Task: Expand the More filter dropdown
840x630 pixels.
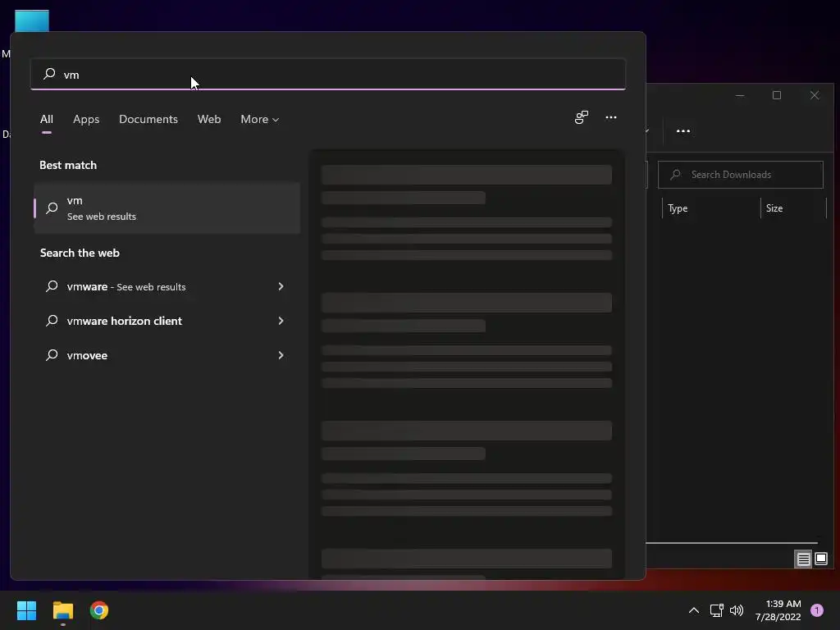Action: point(260,119)
